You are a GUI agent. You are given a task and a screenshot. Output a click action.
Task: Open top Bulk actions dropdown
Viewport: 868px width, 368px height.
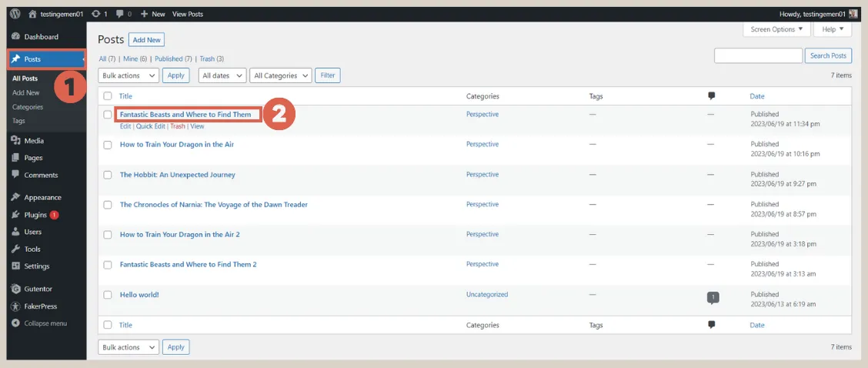[x=129, y=75]
